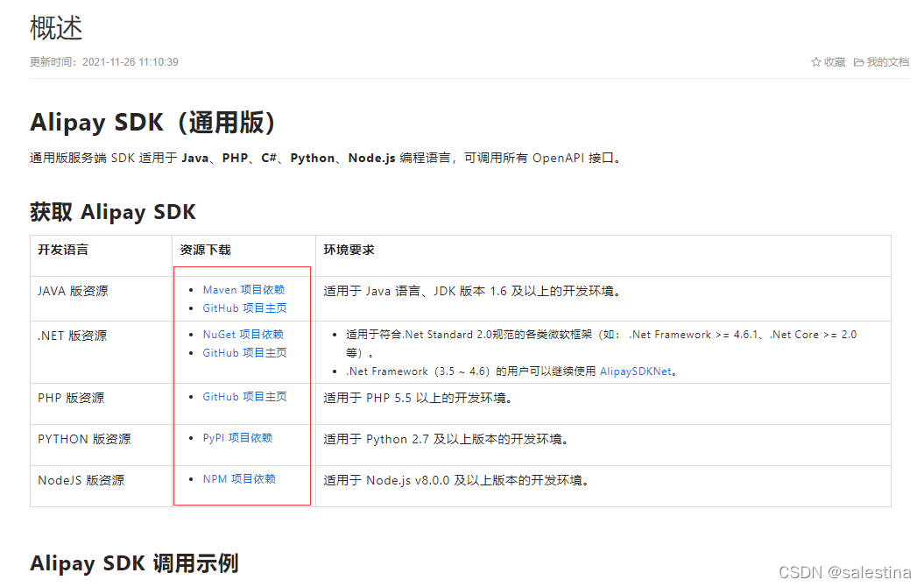The width and height of the screenshot is (924, 587).
Task: Open GitHub 项目主页 link in JAVA row
Action: point(244,308)
